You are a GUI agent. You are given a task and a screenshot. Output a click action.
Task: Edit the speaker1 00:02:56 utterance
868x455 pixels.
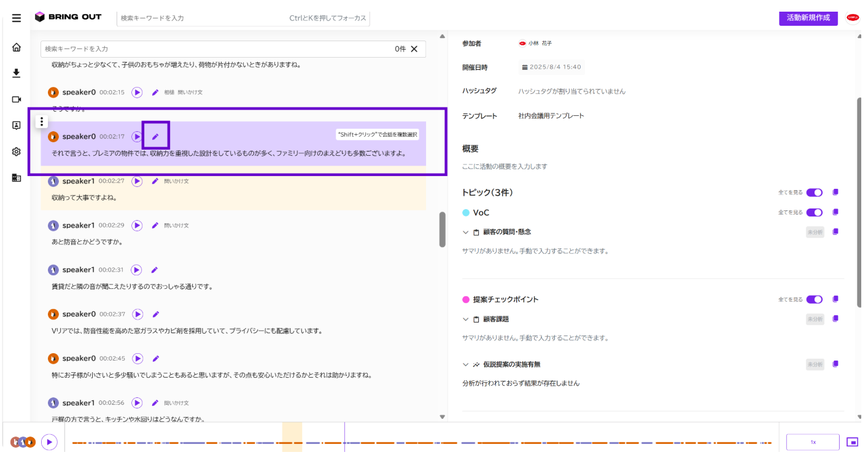[155, 403]
